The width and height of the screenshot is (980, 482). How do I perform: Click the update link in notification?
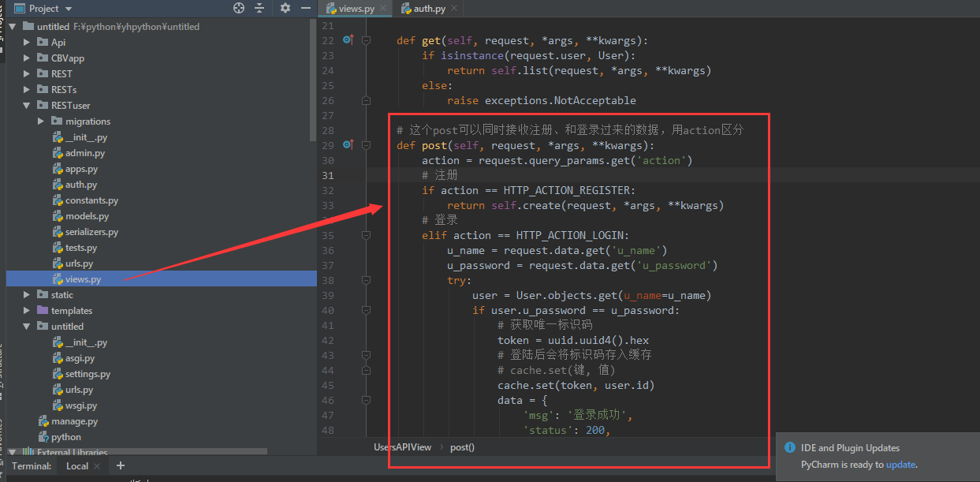point(900,465)
